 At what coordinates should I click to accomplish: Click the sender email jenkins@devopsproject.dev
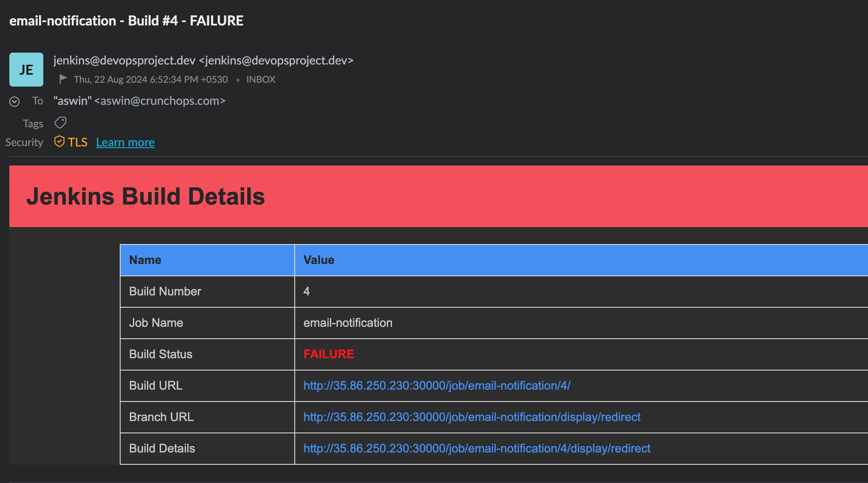coord(124,60)
